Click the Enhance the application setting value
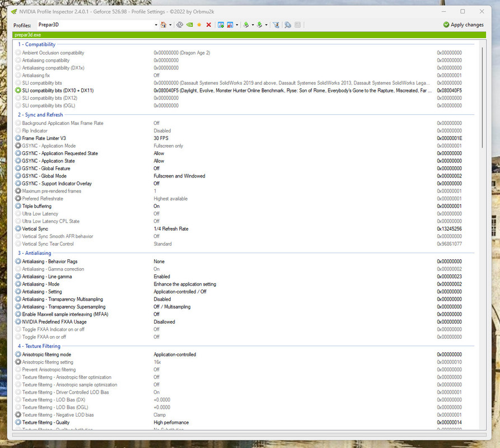 coord(185,284)
